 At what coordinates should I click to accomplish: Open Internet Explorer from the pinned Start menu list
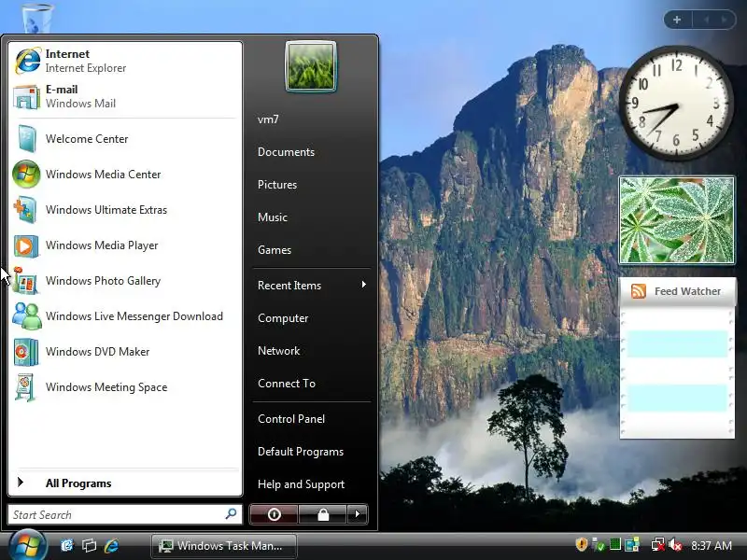[125, 61]
